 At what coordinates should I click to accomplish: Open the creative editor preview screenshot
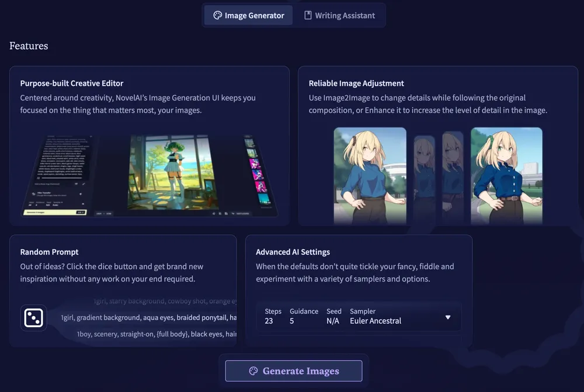point(150,176)
